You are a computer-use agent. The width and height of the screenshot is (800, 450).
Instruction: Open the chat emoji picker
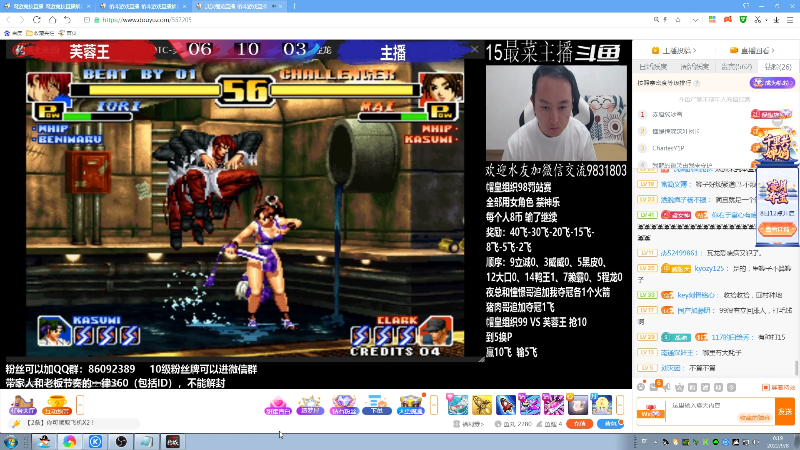point(641,387)
